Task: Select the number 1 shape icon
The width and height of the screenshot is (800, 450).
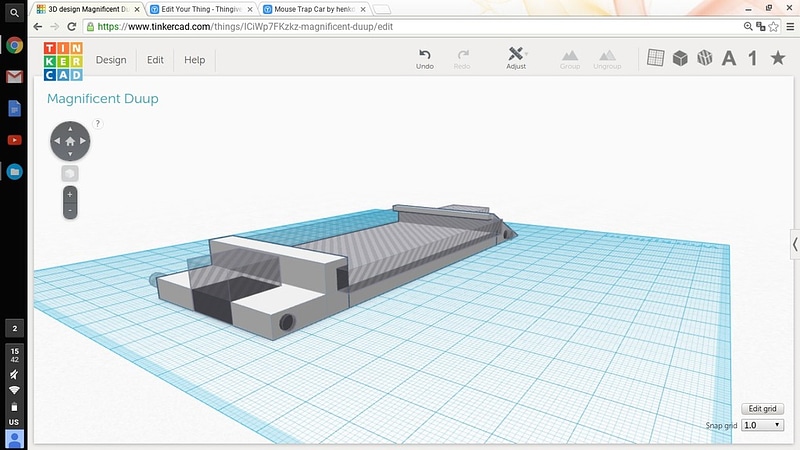Action: coord(753,58)
